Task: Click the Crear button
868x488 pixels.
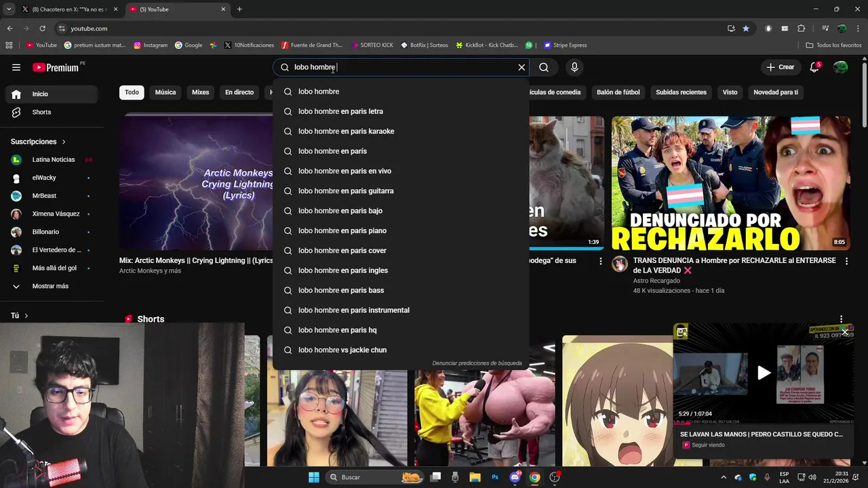Action: 780,67
